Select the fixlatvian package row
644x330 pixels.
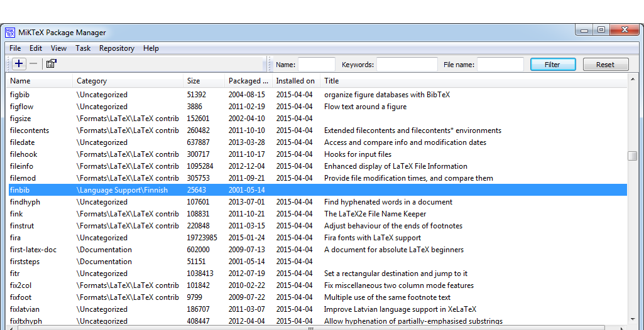point(318,309)
